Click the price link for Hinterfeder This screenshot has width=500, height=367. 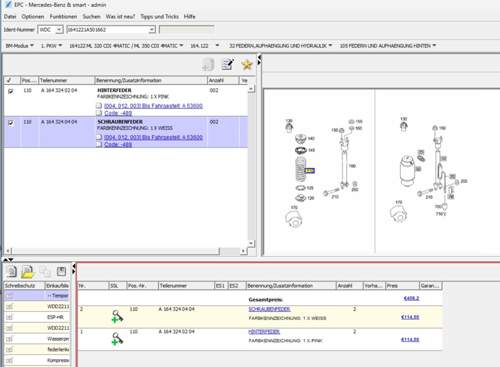pyautogui.click(x=410, y=340)
